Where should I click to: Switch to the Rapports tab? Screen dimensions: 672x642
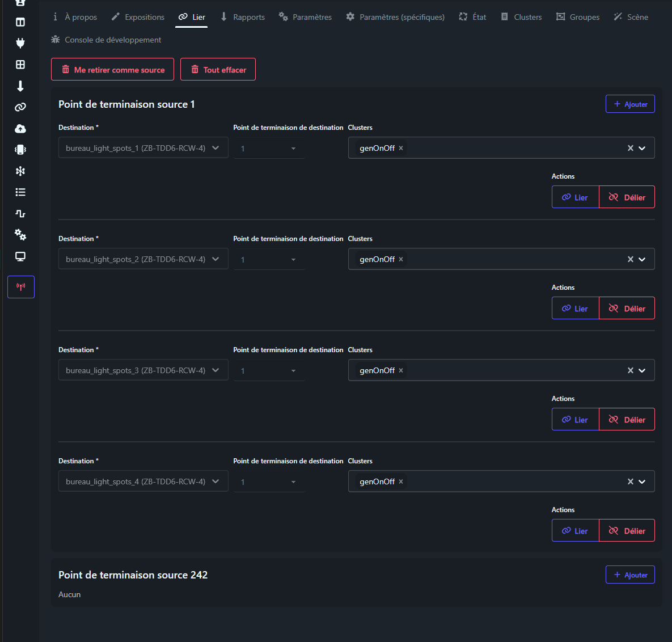coord(243,17)
